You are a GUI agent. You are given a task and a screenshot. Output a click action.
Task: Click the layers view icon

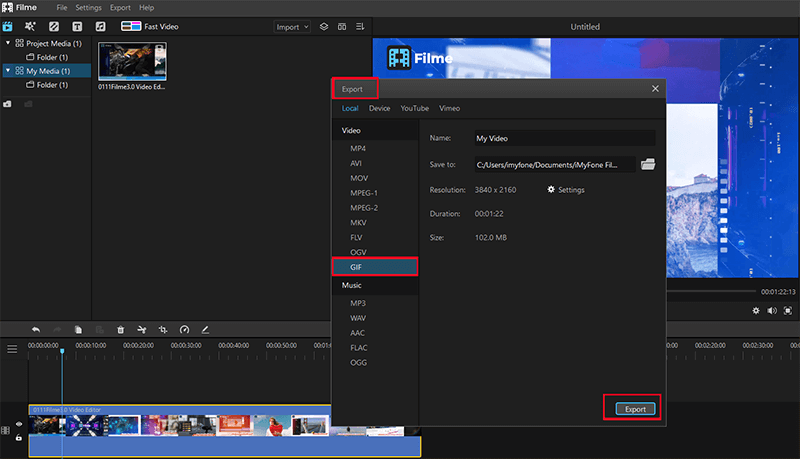(324, 27)
